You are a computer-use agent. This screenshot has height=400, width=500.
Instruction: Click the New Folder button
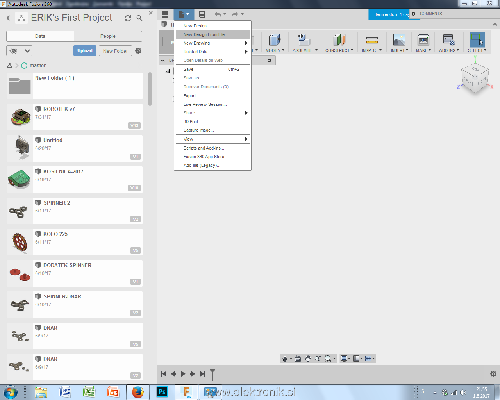pyautogui.click(x=115, y=51)
